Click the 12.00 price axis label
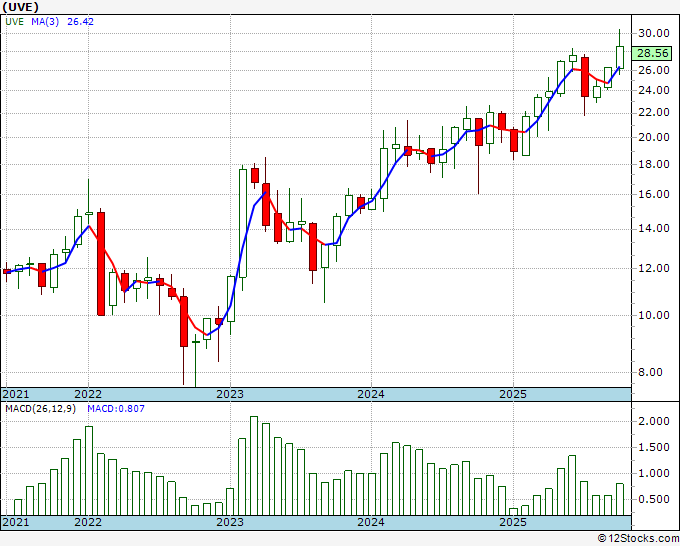 654,268
